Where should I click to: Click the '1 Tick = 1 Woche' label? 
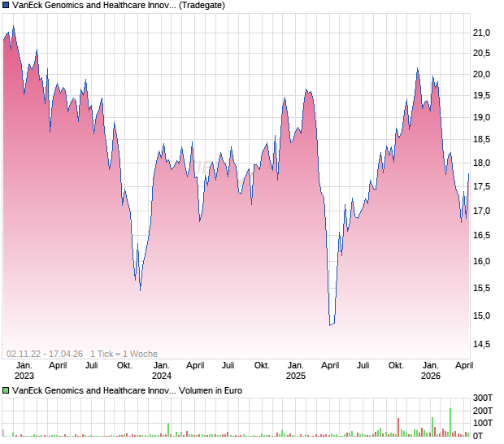tap(124, 354)
